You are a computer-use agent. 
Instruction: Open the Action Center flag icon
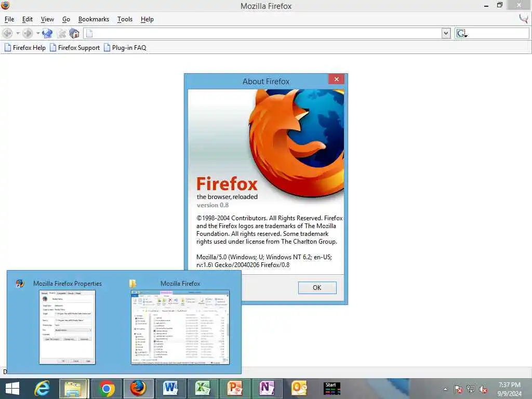458,389
